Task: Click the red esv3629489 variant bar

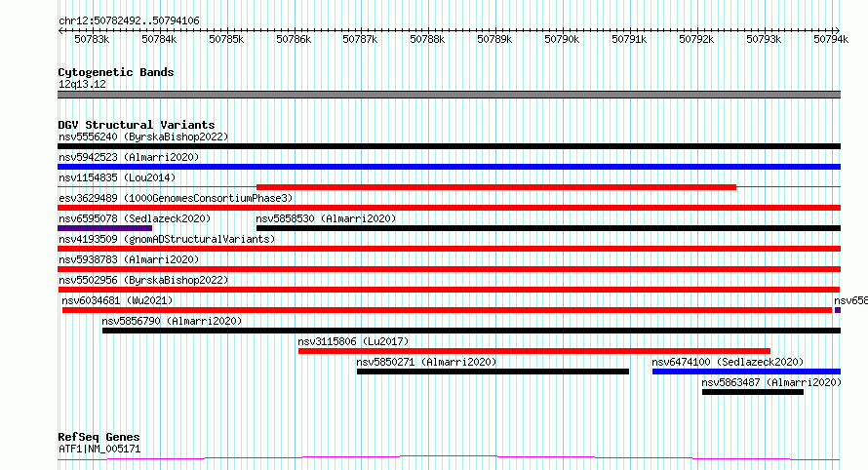Action: pyautogui.click(x=449, y=208)
